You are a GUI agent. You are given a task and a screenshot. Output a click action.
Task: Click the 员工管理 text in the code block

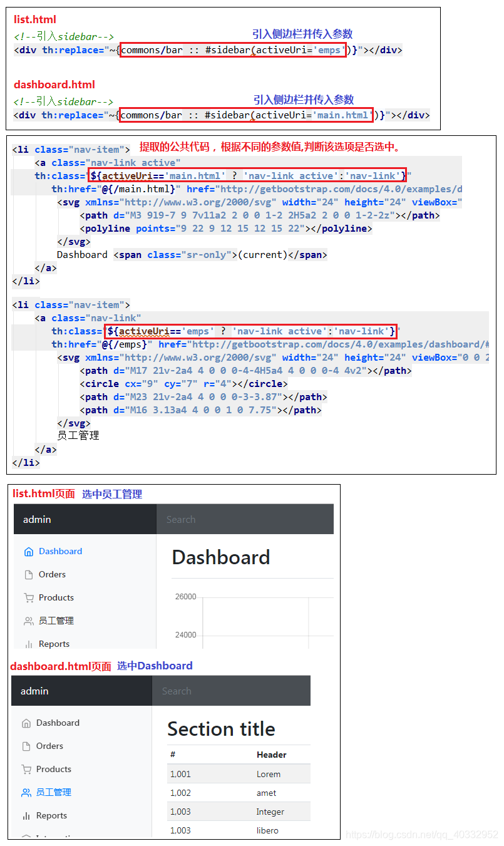click(78, 435)
